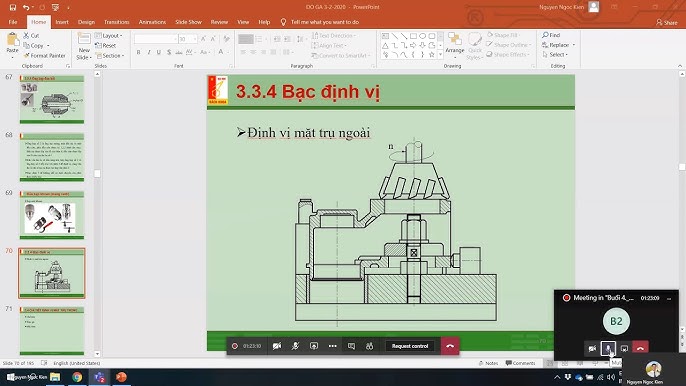Collapse the ribbon
The height and width of the screenshot is (386, 686).
pos(680,66)
